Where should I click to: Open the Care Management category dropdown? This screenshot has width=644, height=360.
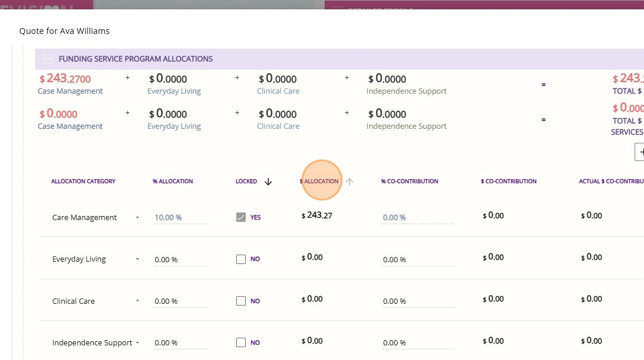pyautogui.click(x=137, y=217)
